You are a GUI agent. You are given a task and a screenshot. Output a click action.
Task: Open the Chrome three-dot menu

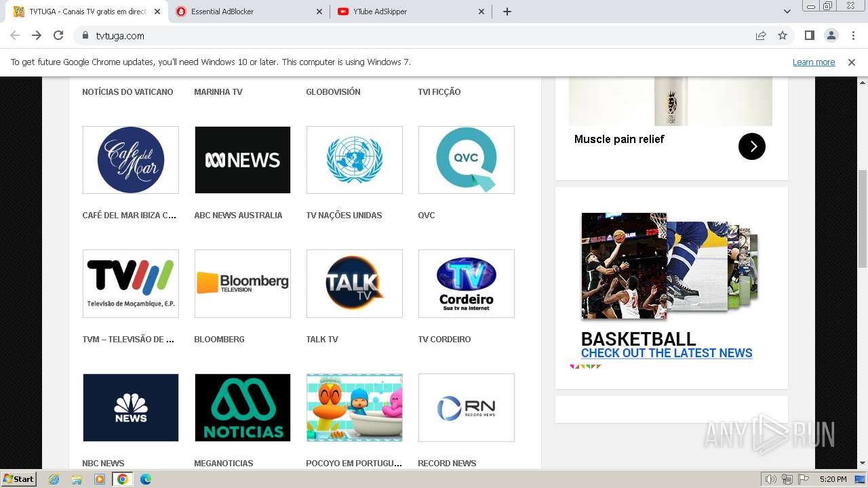coord(852,35)
